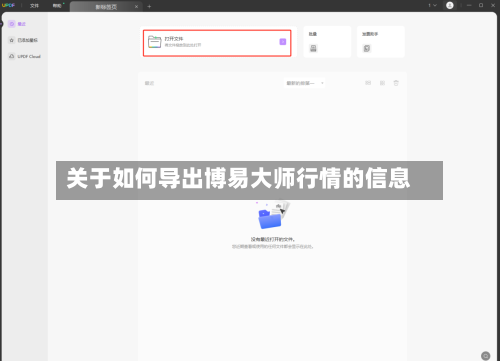Click the folder icon in 打开文件 card
The height and width of the screenshot is (361, 500).
click(155, 42)
